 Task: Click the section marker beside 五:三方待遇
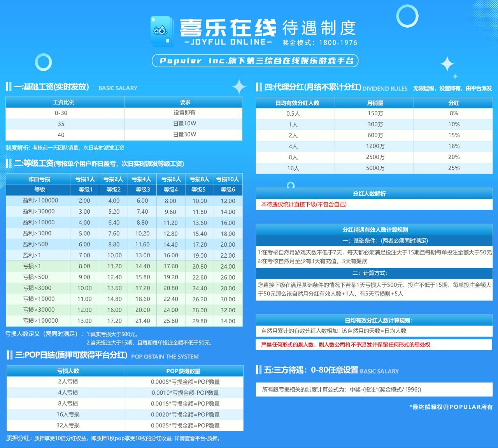pyautogui.click(x=258, y=370)
